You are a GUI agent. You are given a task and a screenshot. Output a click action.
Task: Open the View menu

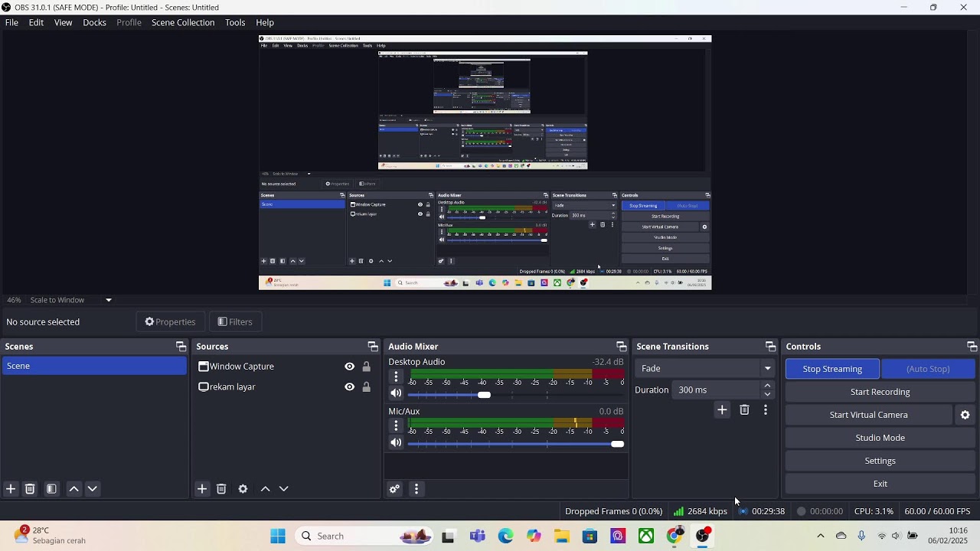click(63, 22)
